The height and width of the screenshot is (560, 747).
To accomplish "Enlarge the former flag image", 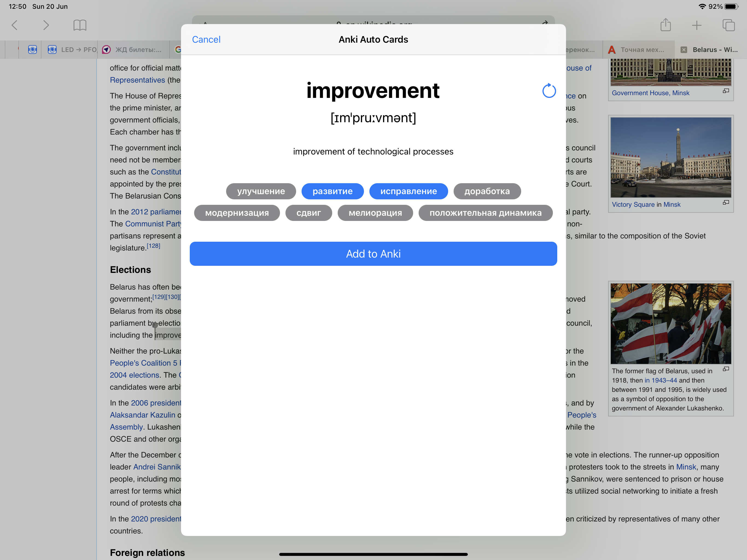I will [x=726, y=369].
